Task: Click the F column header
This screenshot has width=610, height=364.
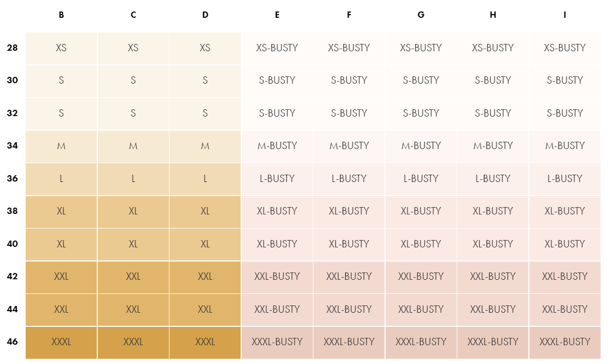Action: (349, 15)
